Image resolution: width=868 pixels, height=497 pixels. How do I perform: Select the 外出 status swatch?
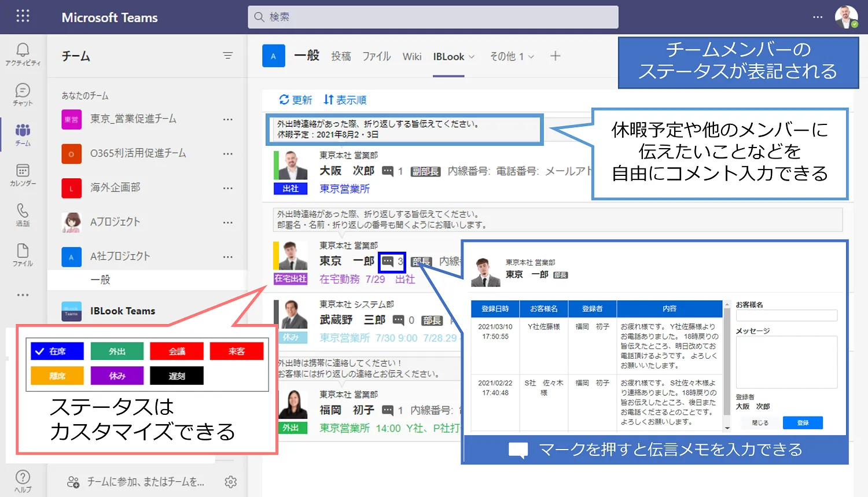(117, 351)
